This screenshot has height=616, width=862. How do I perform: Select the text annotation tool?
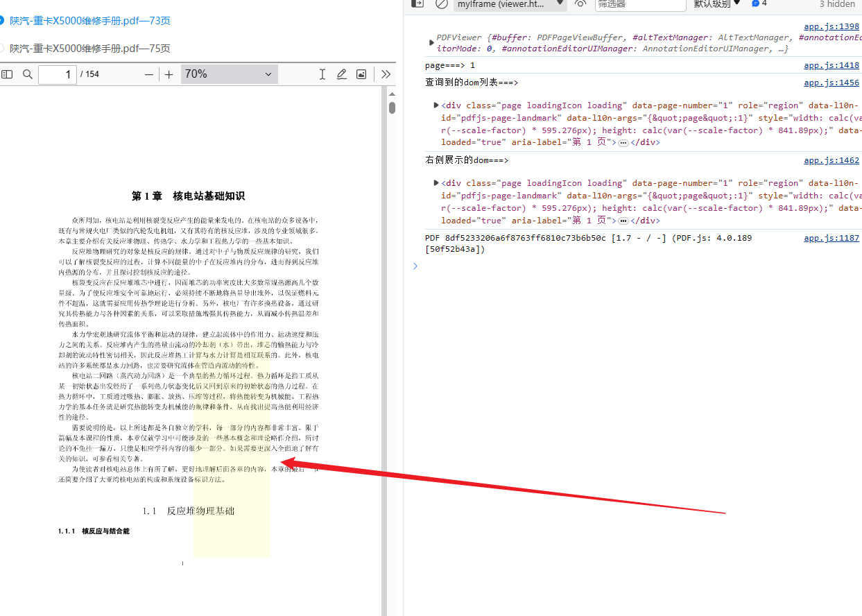click(322, 74)
